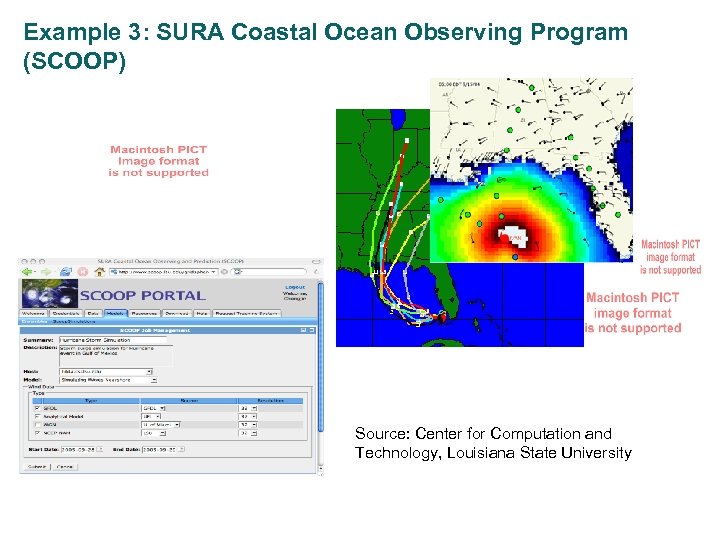Enable the third unchecked wind data checkbox
Screen dimensions: 720x540
click(x=37, y=425)
